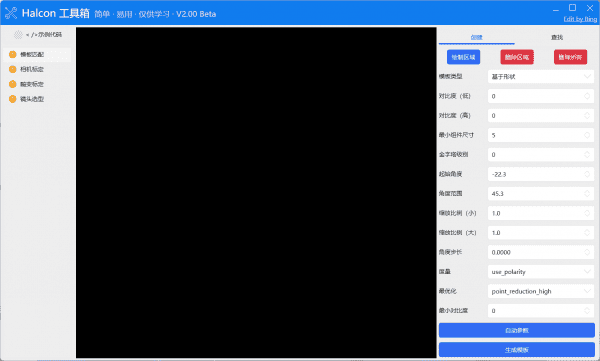This screenshot has width=600, height=361.
Task: Click the spinner arrows on 角度范围
Action: (587, 194)
